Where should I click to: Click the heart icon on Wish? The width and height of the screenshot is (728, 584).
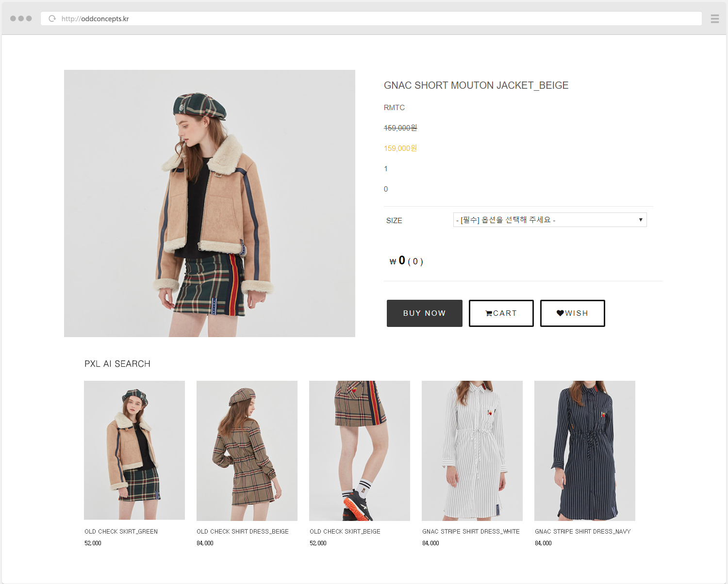pyautogui.click(x=560, y=313)
